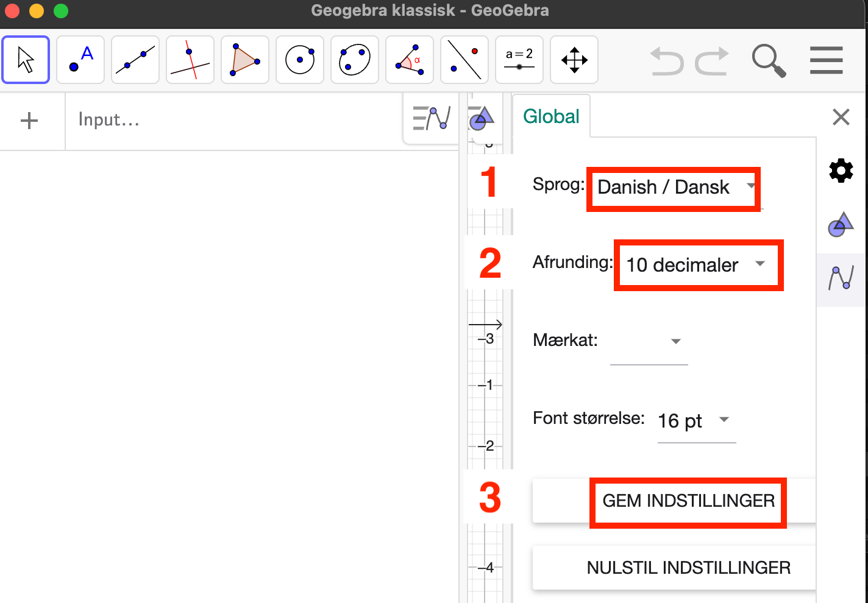Select the Move Graphics View tool
Screen dimensions: 868x603
pos(574,60)
